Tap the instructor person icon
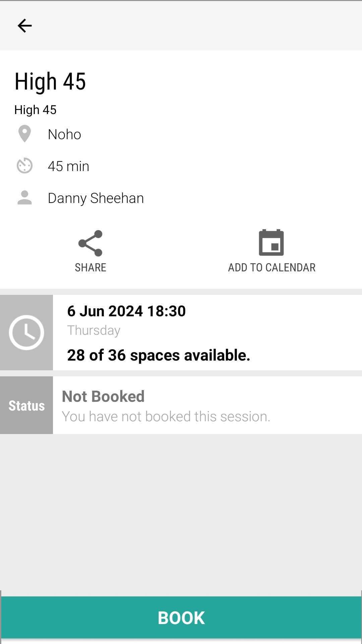The width and height of the screenshot is (362, 644). pyautogui.click(x=24, y=198)
